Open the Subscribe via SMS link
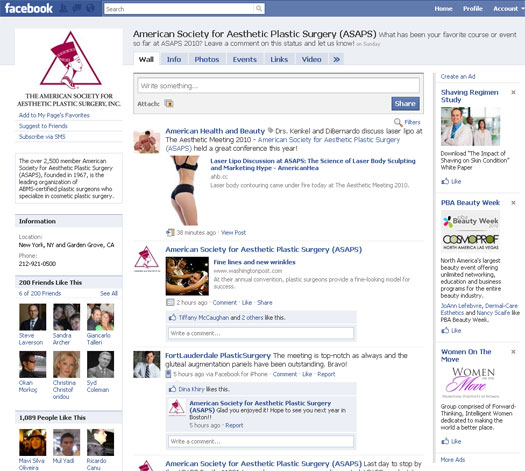 42,137
